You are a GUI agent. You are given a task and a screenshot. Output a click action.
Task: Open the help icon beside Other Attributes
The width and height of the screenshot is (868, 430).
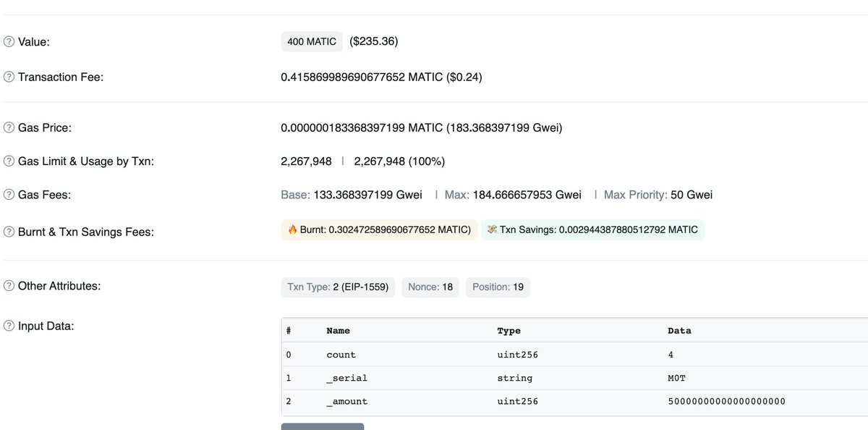point(9,286)
